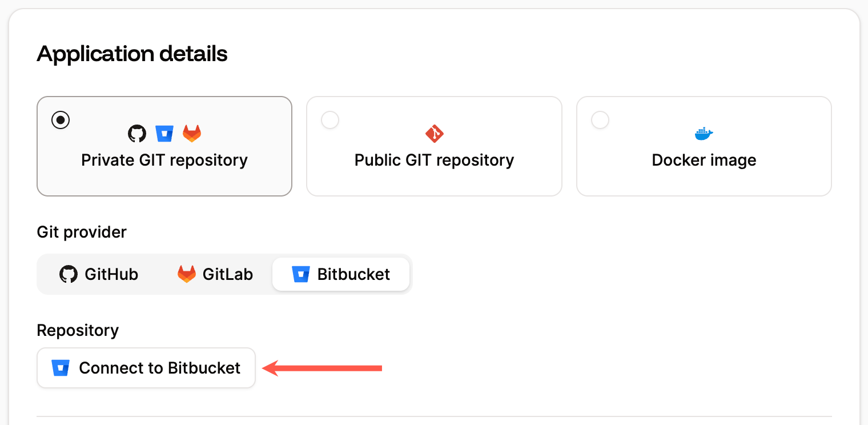
Task: Select Bitbucket as the Git provider
Action: (341, 274)
